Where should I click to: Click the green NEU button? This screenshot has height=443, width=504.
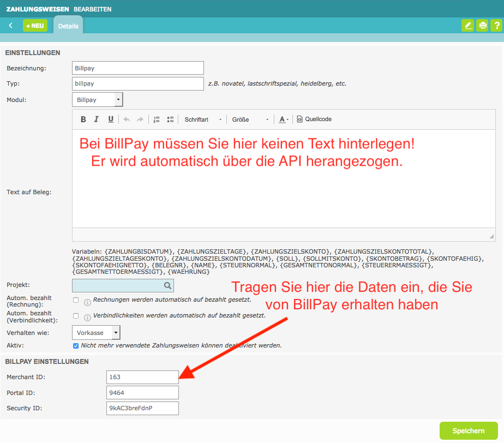pos(35,26)
